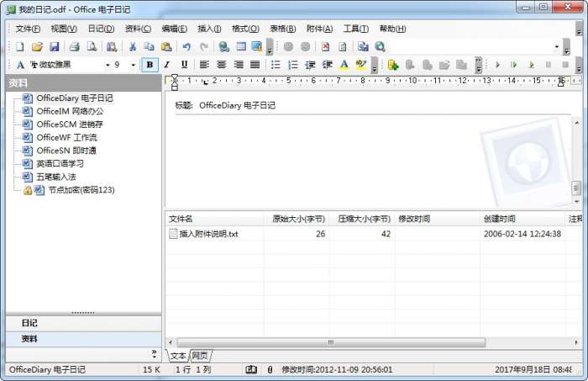588x381 pixels.
Task: Sort by 文件名 column header
Action: click(214, 219)
